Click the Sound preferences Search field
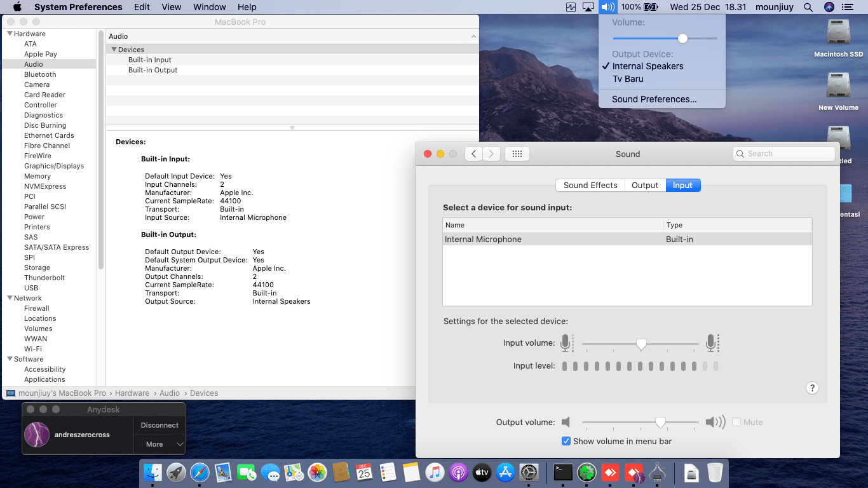Image resolution: width=868 pixels, height=488 pixels. pos(784,154)
